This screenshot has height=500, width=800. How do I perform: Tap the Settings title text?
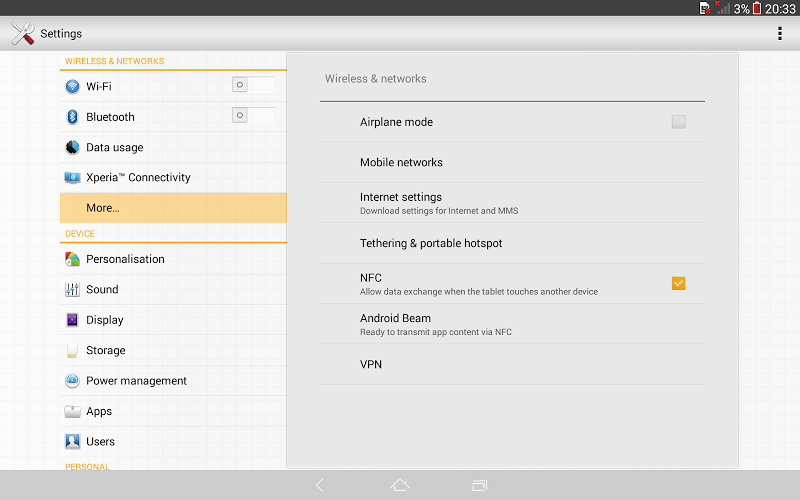[x=61, y=34]
